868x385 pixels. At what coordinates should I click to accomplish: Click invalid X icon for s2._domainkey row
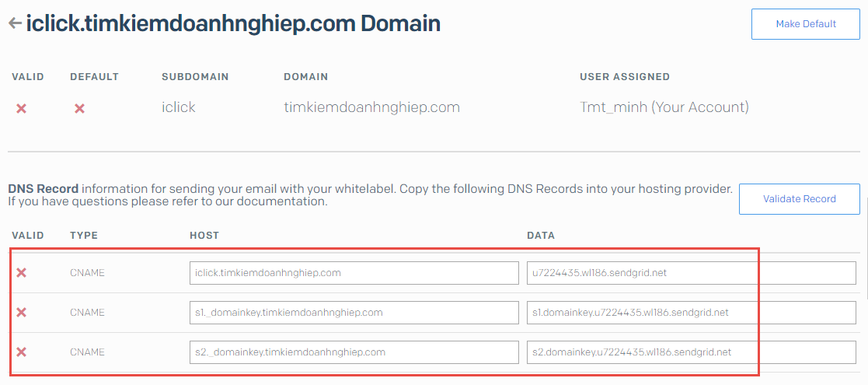[21, 352]
